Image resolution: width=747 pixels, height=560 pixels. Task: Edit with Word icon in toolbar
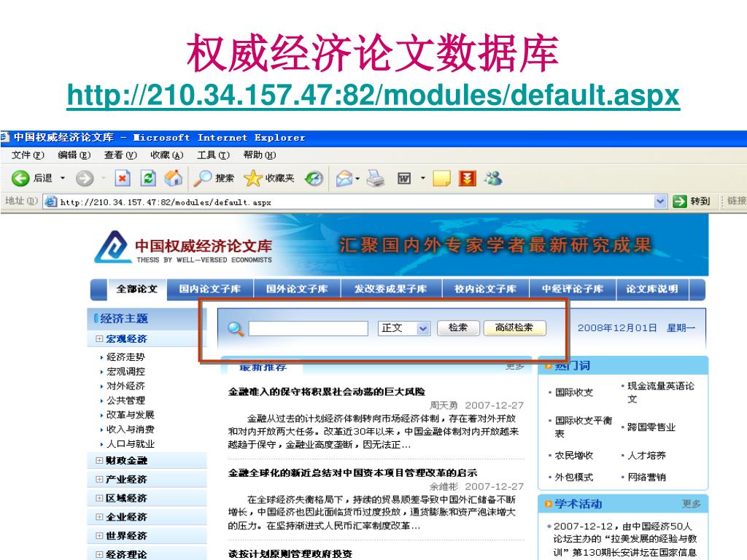(404, 179)
